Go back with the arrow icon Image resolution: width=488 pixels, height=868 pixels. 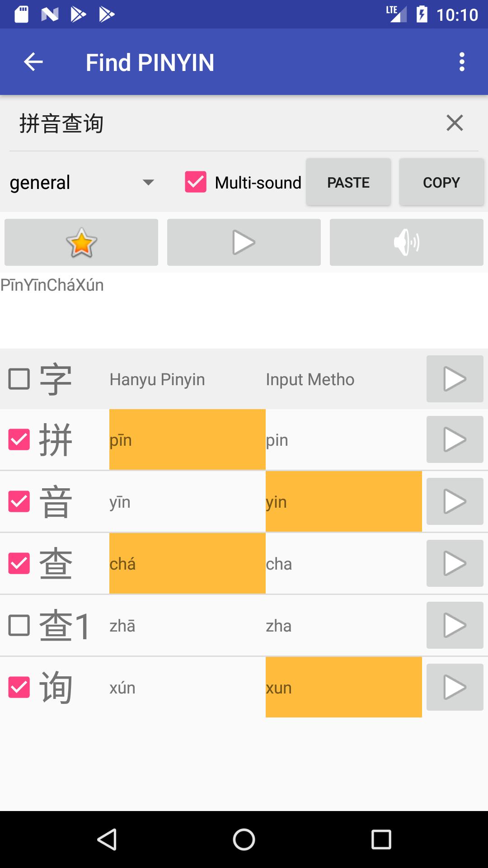(x=33, y=62)
